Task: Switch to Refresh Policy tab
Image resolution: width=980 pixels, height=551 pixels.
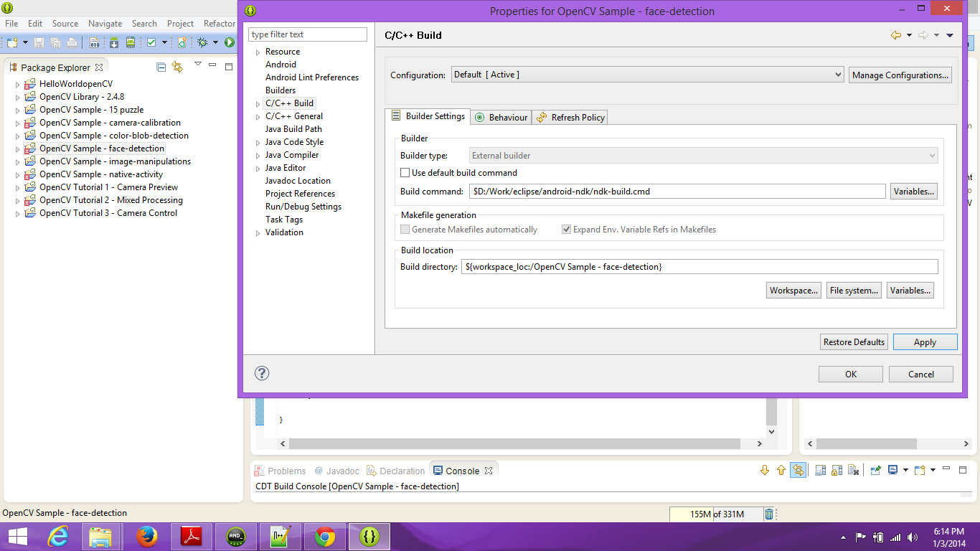Action: coord(571,118)
